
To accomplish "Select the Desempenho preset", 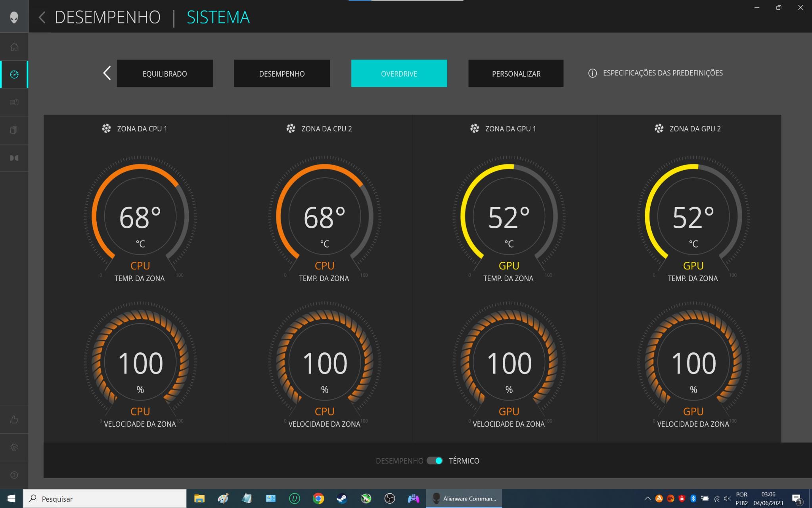I will pyautogui.click(x=282, y=73).
